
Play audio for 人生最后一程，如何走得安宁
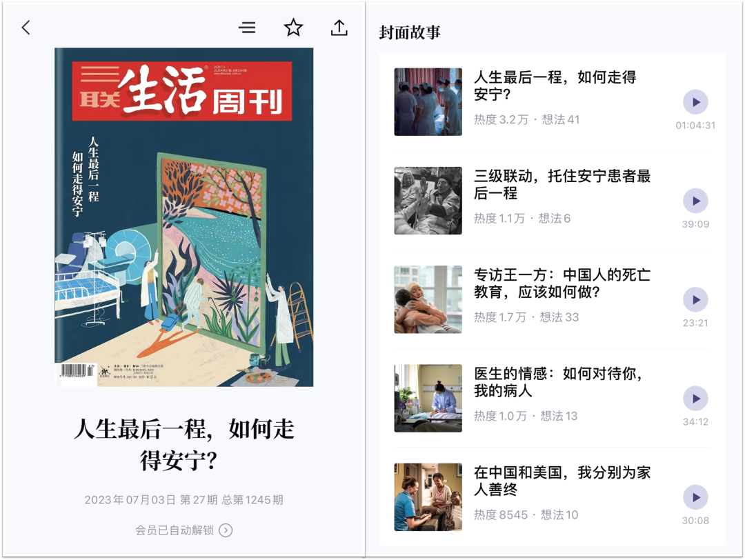tap(695, 102)
